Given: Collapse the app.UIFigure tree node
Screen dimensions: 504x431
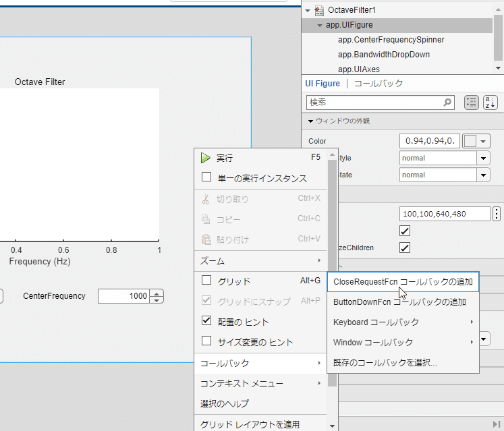Looking at the screenshot, I should click(320, 25).
